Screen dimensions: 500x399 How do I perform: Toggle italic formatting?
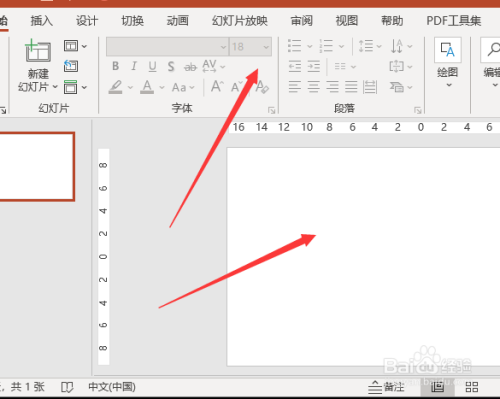(134, 66)
